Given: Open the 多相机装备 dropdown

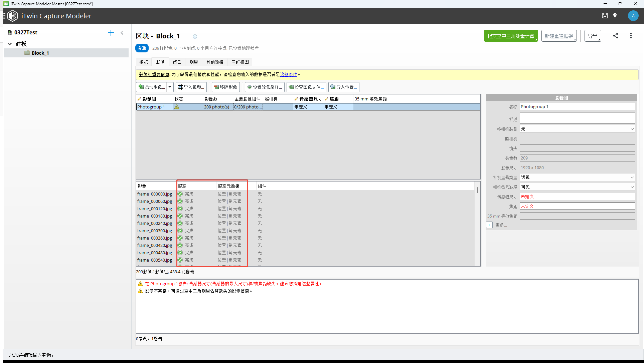Looking at the screenshot, I should [x=577, y=129].
